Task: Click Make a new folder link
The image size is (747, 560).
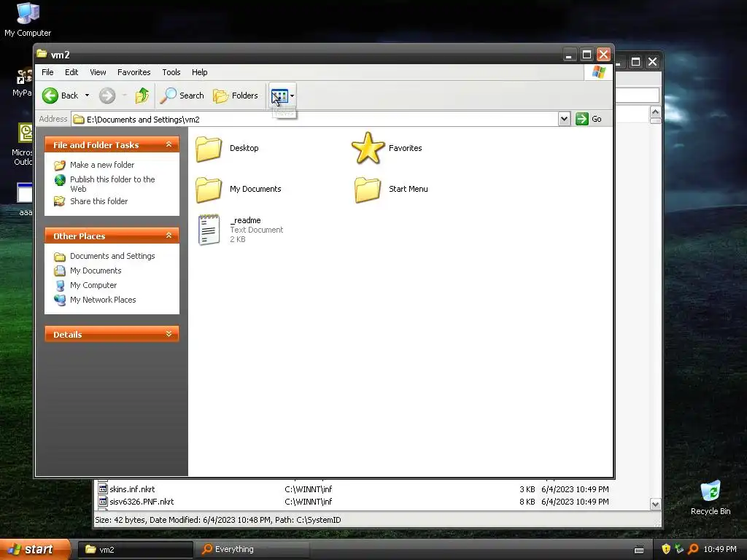Action: click(102, 165)
